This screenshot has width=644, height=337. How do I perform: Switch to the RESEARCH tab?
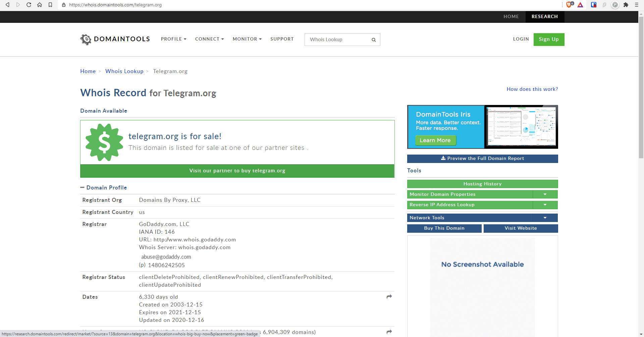(545, 16)
